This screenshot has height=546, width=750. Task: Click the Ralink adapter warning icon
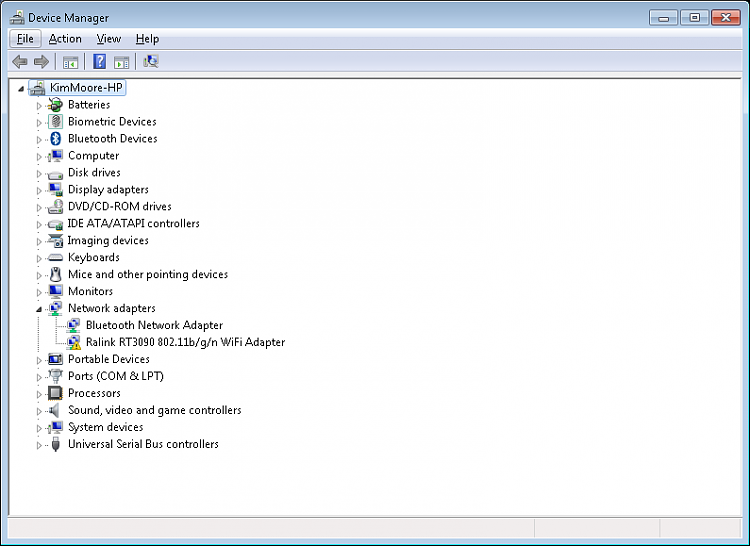coord(74,342)
